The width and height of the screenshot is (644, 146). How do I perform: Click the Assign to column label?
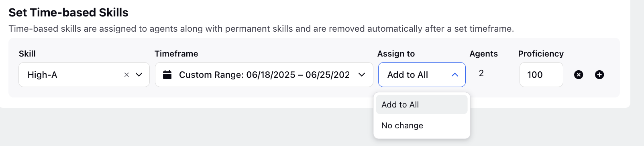396,54
